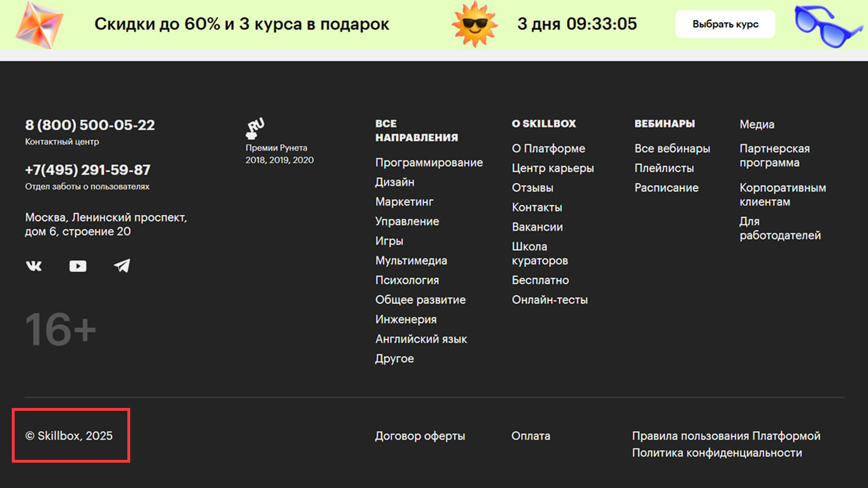Open the 'Вакансии' link

[537, 227]
